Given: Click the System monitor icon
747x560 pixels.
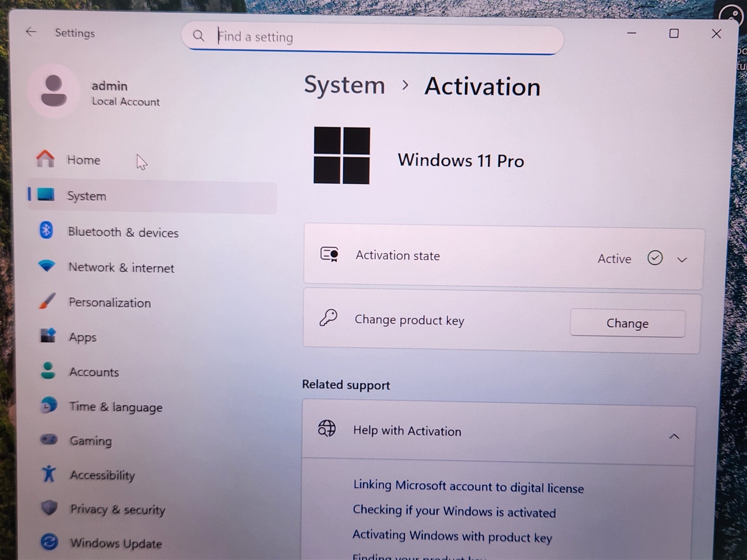Looking at the screenshot, I should (x=46, y=194).
